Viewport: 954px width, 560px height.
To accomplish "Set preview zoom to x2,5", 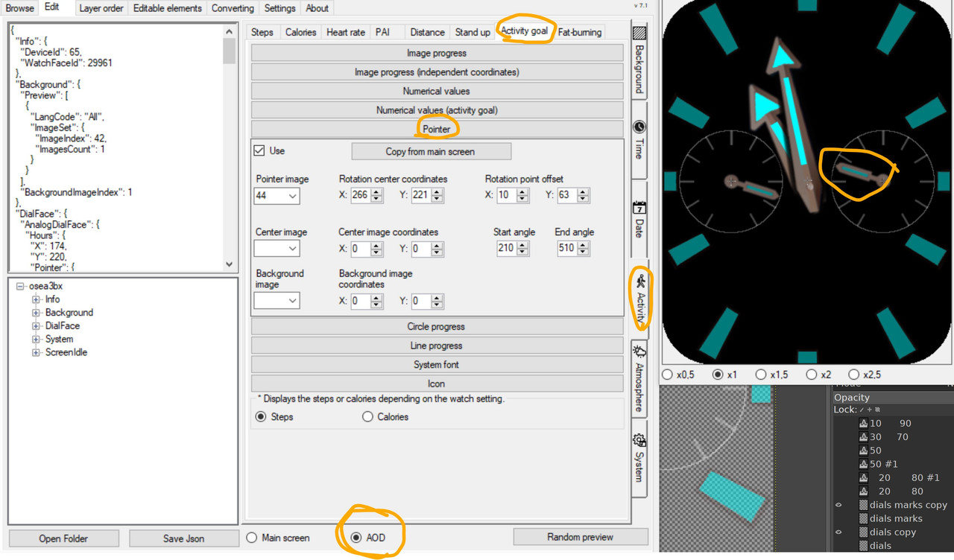I will pyautogui.click(x=854, y=375).
